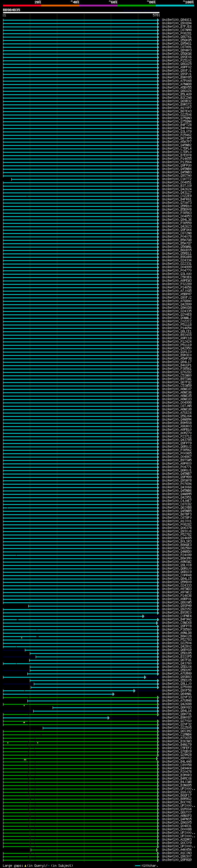The image size is (197, 868).
Task: Select hit label UniRef100_Q64HW1
Action: point(176,694)
